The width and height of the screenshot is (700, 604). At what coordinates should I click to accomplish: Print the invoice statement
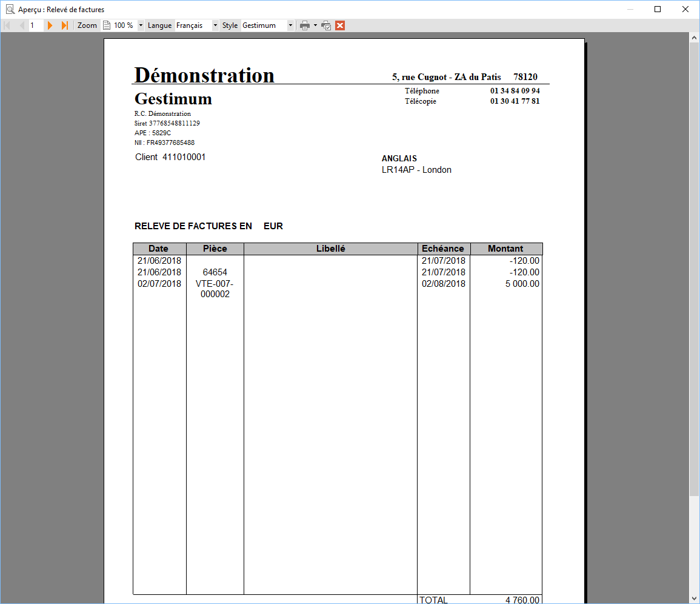tap(305, 25)
